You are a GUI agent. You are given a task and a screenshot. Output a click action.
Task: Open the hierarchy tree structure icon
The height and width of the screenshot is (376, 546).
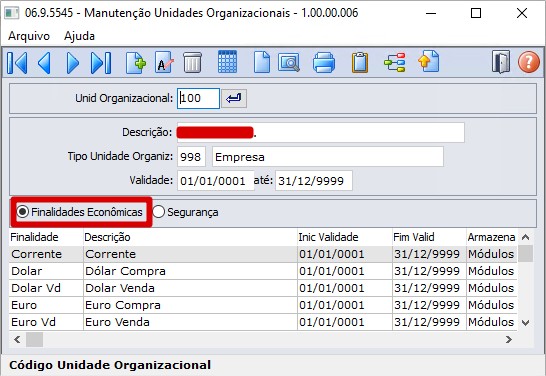[395, 63]
